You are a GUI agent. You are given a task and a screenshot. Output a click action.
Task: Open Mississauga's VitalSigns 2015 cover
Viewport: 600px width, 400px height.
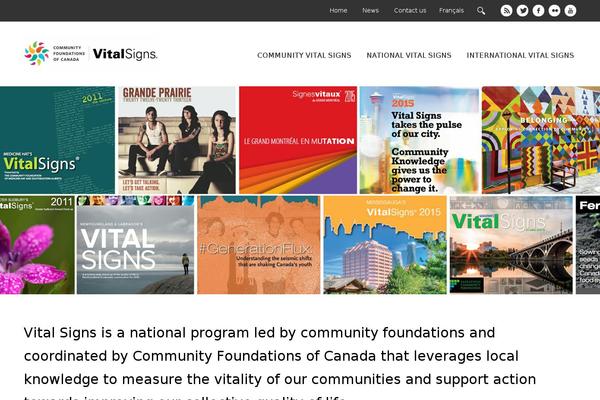click(x=385, y=245)
